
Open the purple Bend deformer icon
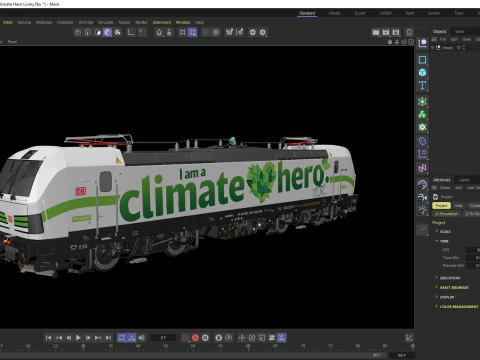[422, 141]
